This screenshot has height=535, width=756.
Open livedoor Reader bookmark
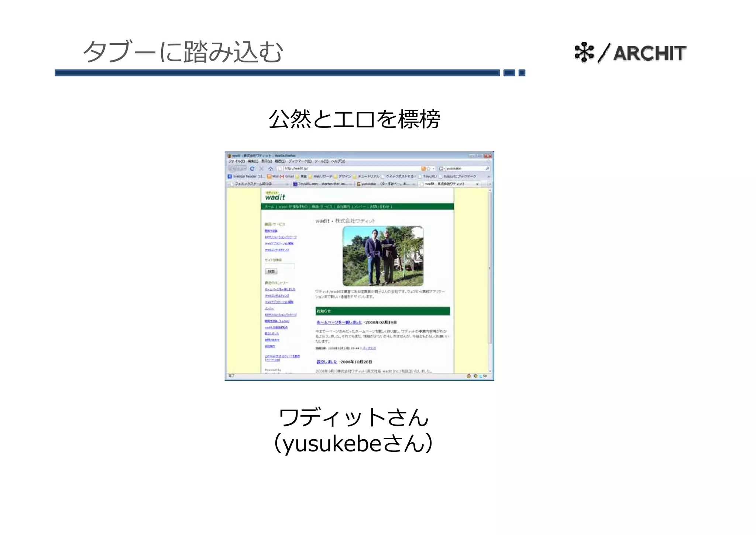click(246, 176)
